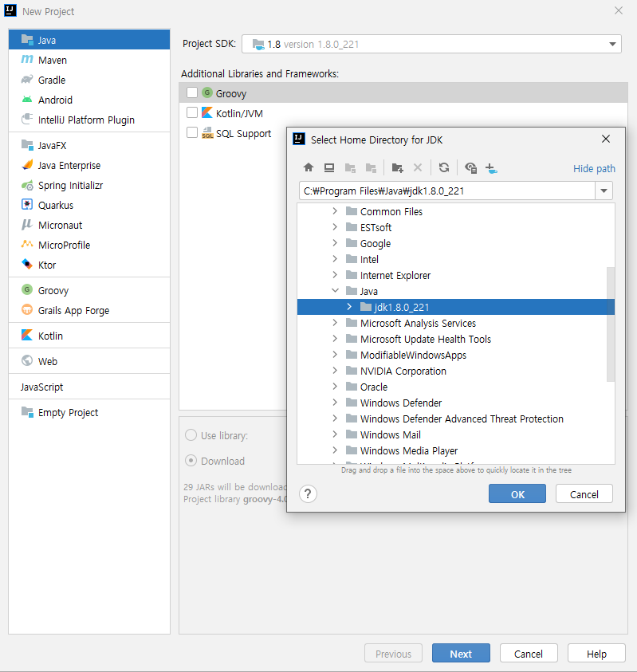This screenshot has height=672, width=637.
Task: Click Cancel in New Project wizard
Action: pos(529,654)
